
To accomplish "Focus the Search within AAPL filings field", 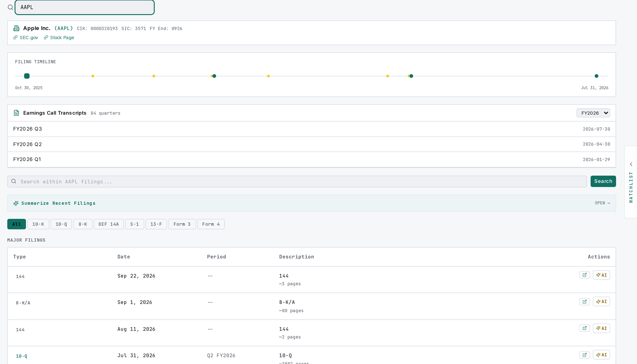I will pyautogui.click(x=297, y=182).
